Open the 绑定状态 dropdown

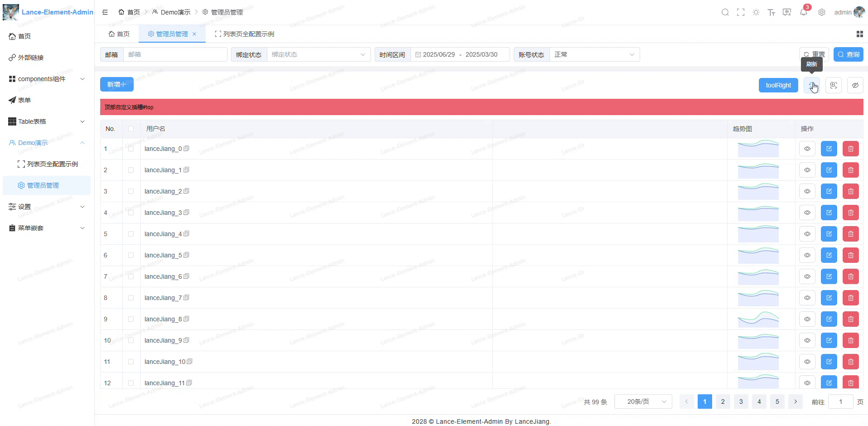(317, 54)
